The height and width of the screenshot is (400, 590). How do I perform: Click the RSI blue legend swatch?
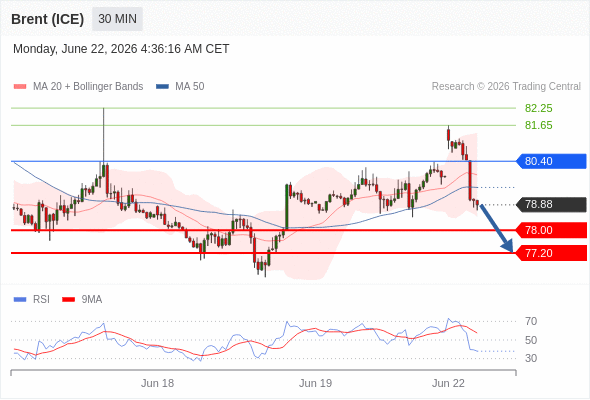[20, 300]
